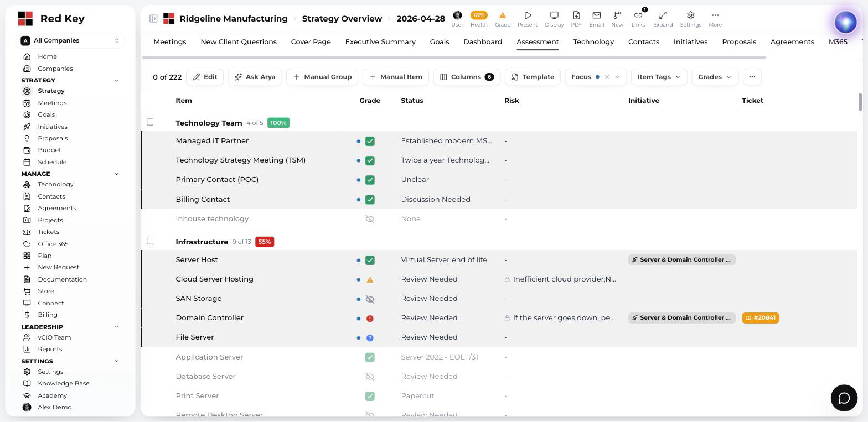The height and width of the screenshot is (422, 868).
Task: Click the Email icon in toolbar
Action: (x=596, y=15)
